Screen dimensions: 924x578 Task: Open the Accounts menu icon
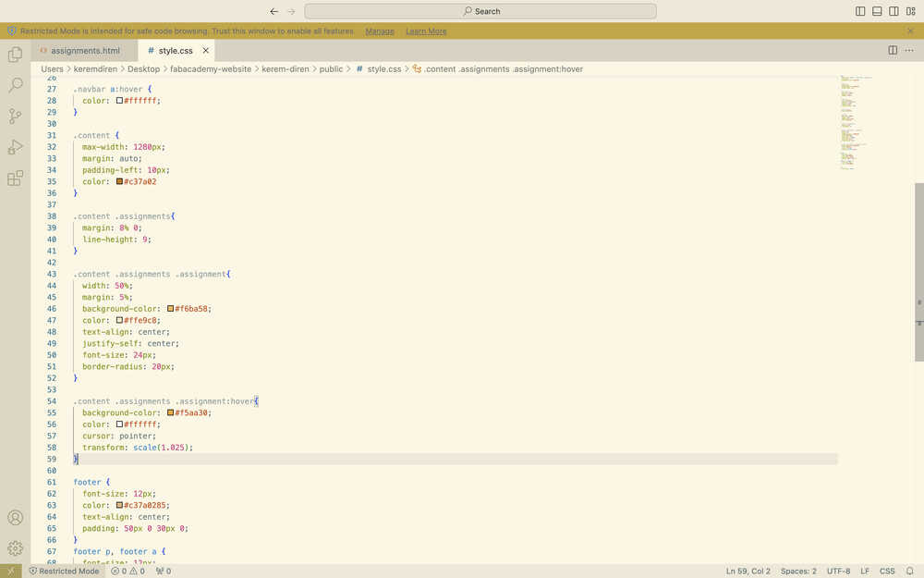tap(16, 517)
